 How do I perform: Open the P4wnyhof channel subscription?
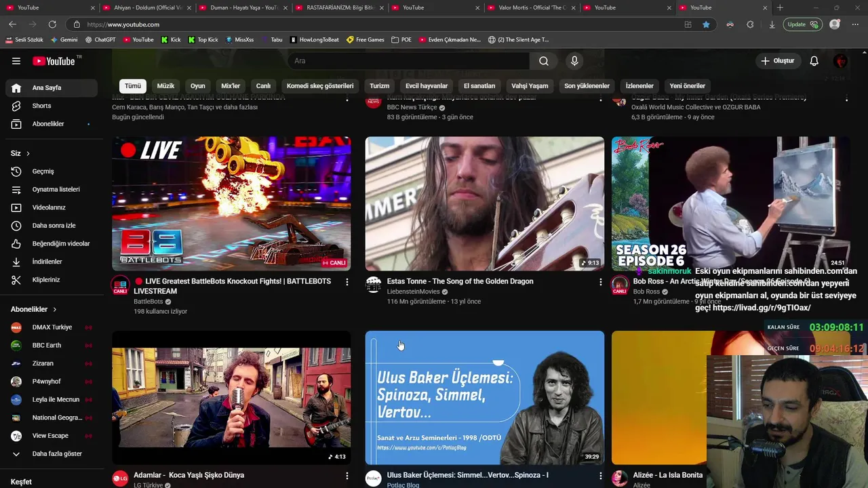52,382
